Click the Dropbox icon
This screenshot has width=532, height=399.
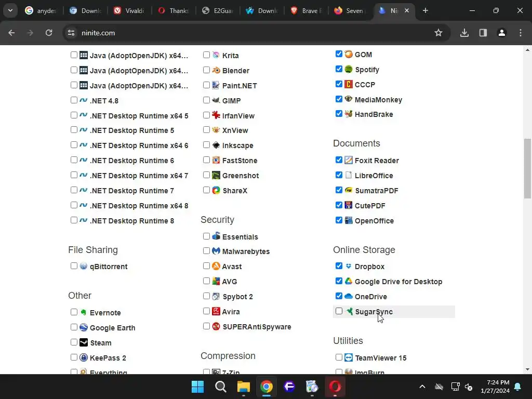point(349,266)
